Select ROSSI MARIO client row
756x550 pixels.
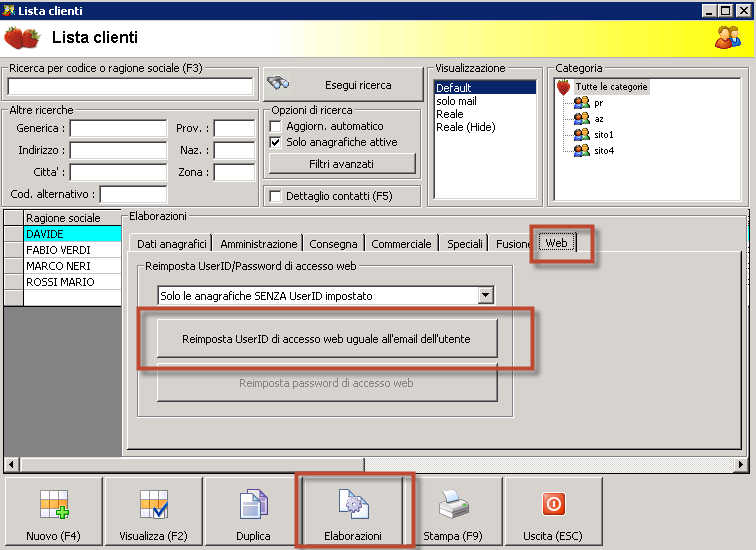coord(72,282)
